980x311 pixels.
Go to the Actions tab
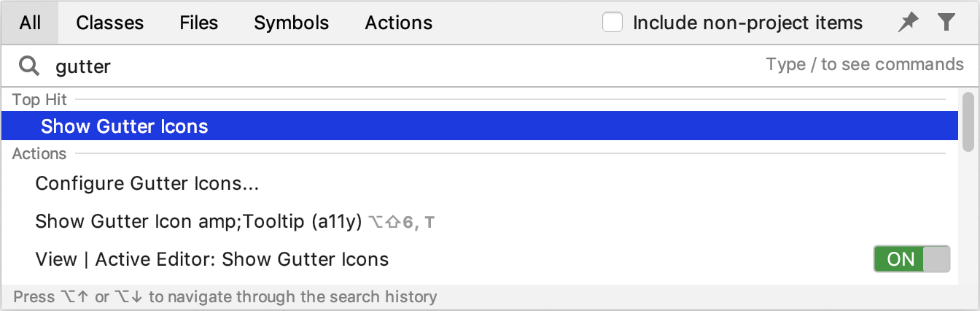pyautogui.click(x=398, y=23)
